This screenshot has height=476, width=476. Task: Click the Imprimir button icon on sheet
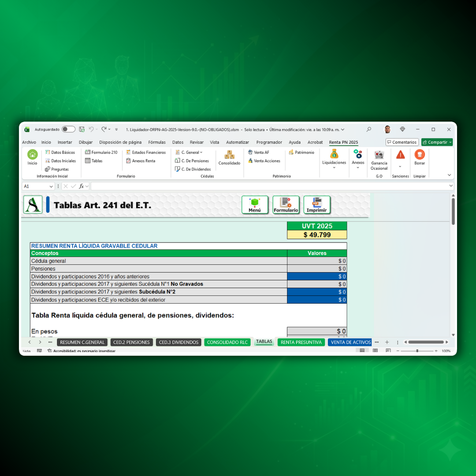tap(317, 205)
